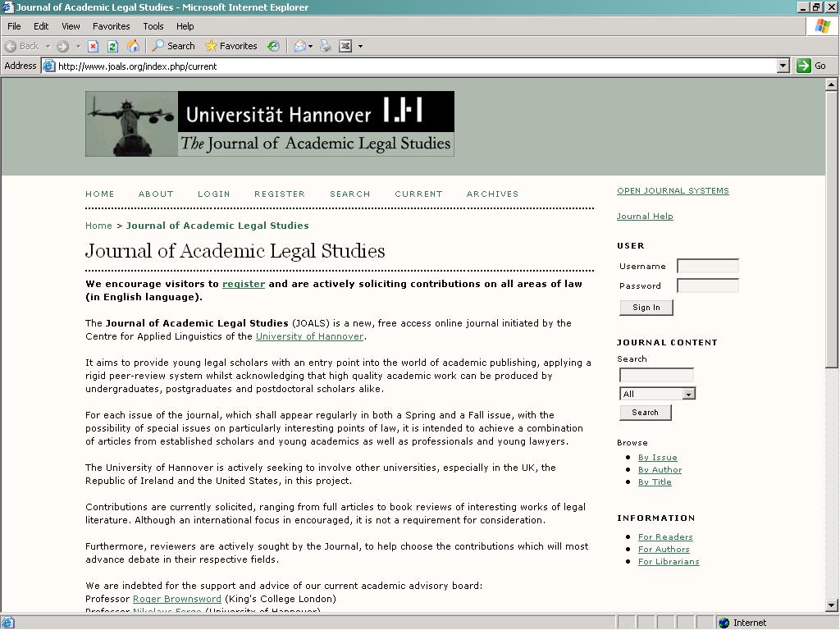The image size is (840, 630).
Task: Open the Journal Help link
Action: click(645, 217)
